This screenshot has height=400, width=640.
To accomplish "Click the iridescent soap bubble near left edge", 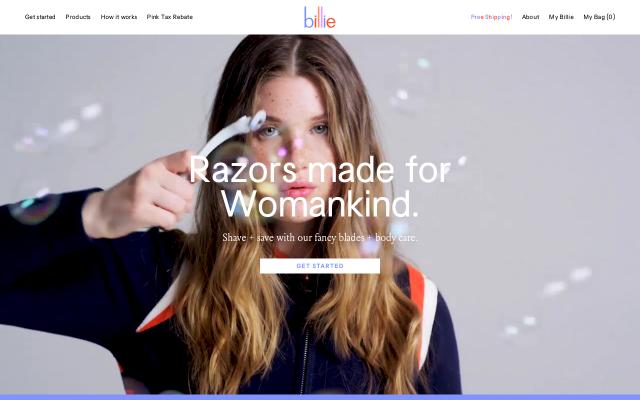I will pyautogui.click(x=35, y=207).
